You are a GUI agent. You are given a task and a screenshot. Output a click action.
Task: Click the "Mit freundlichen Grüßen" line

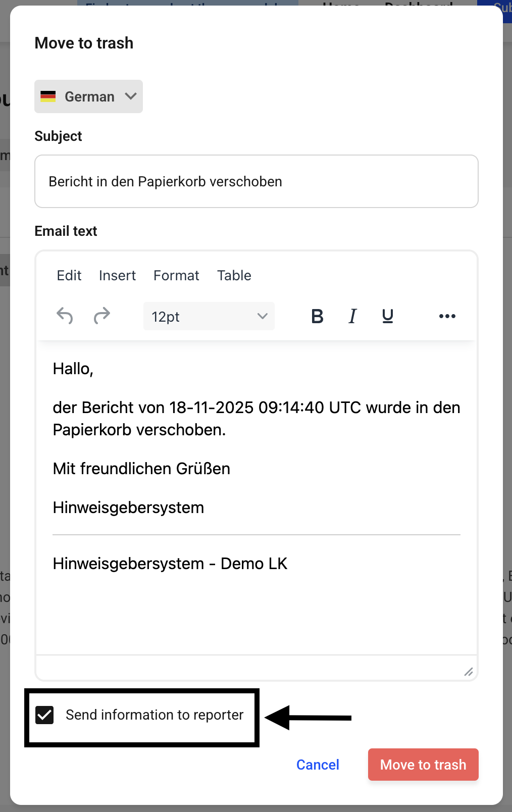[x=141, y=469]
